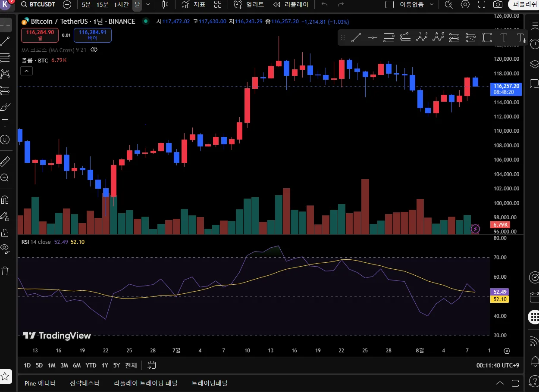
Task: Select the zoom in magnifier tool
Action: tap(5, 177)
